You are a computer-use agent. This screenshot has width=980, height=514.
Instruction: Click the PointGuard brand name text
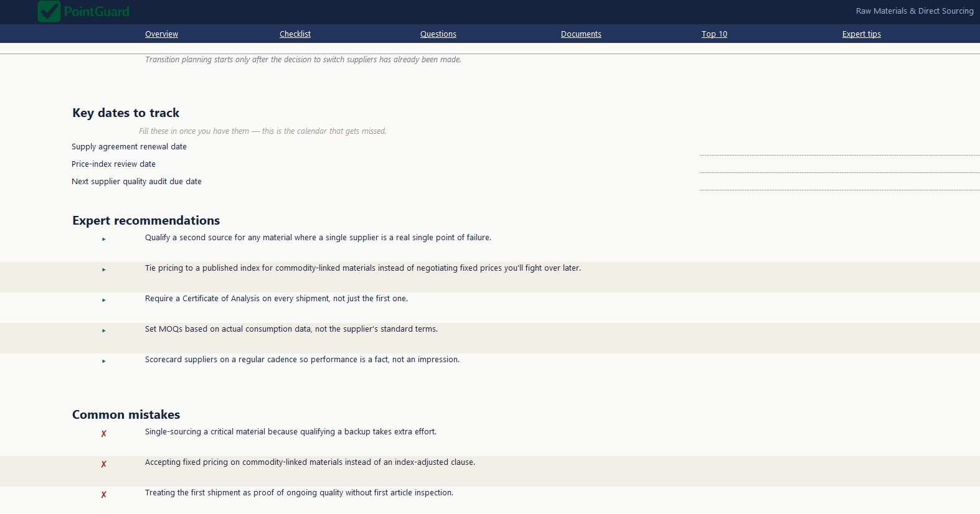pos(97,11)
